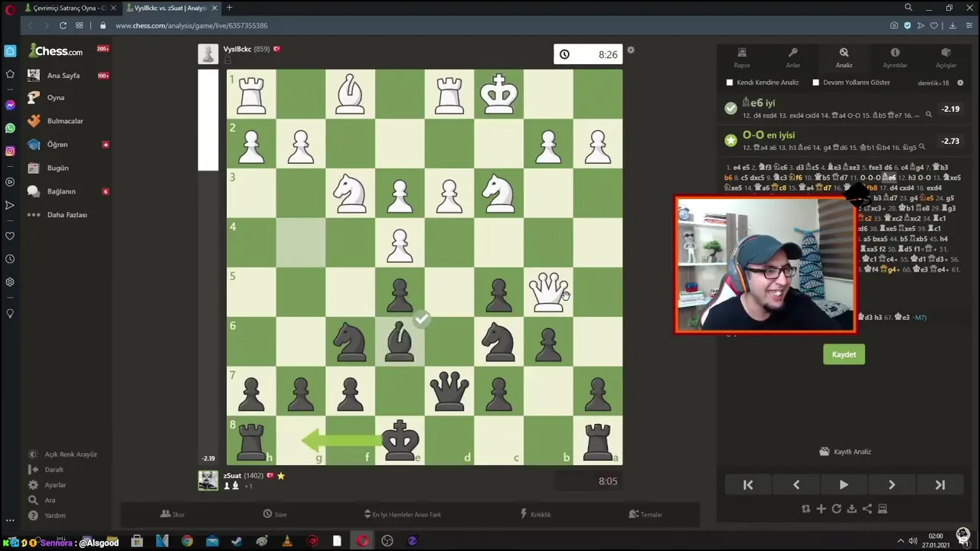Open the Açılışlar tab
Image resolution: width=980 pixels, height=551 pixels.
coord(946,57)
